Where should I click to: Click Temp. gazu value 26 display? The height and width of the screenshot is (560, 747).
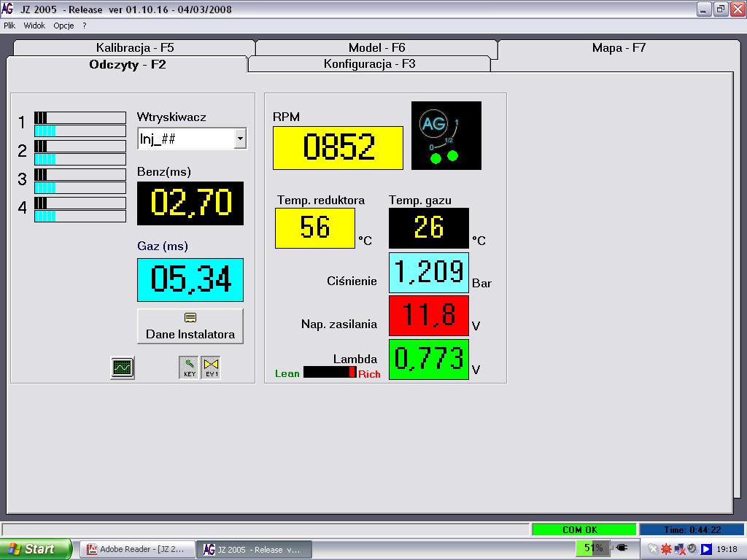tap(429, 228)
